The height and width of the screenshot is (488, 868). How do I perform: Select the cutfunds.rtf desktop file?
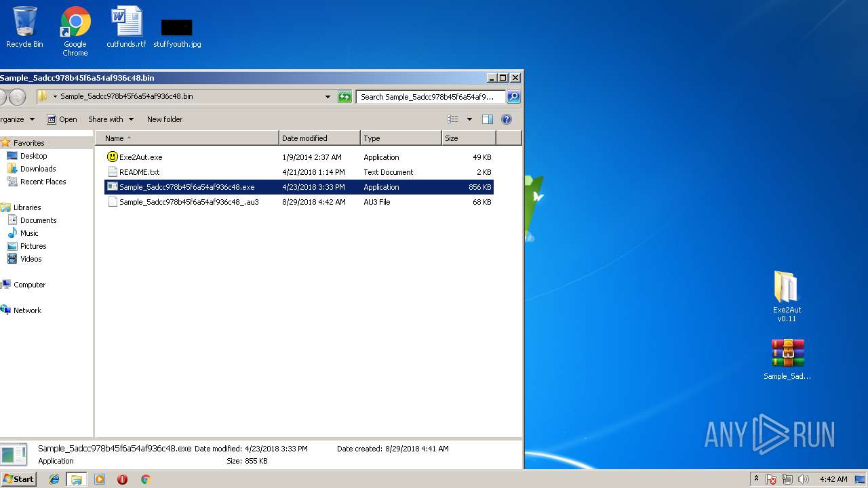pos(126,27)
